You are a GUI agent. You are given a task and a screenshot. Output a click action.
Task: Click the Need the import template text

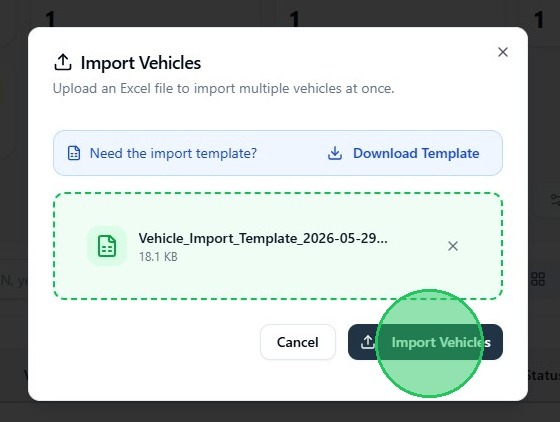pos(173,153)
